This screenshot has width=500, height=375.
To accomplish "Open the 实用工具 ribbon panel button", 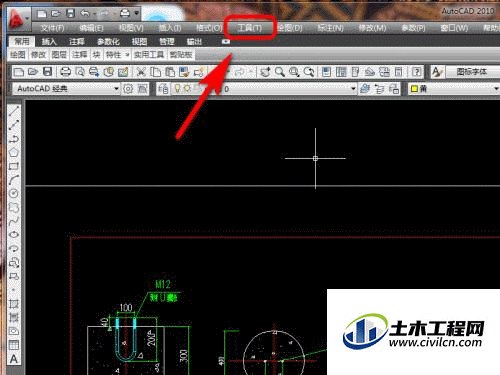I will coord(149,54).
